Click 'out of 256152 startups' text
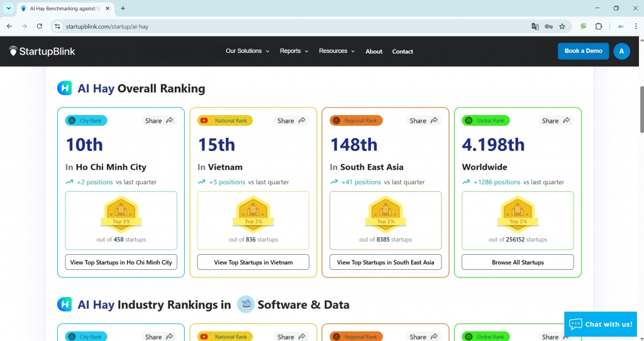Image resolution: width=644 pixels, height=341 pixels. tap(518, 240)
